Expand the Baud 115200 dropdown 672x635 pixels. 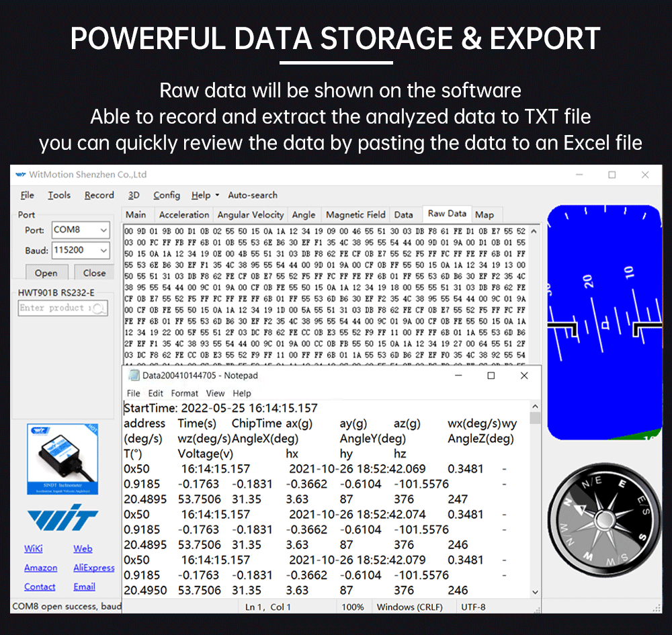[103, 250]
